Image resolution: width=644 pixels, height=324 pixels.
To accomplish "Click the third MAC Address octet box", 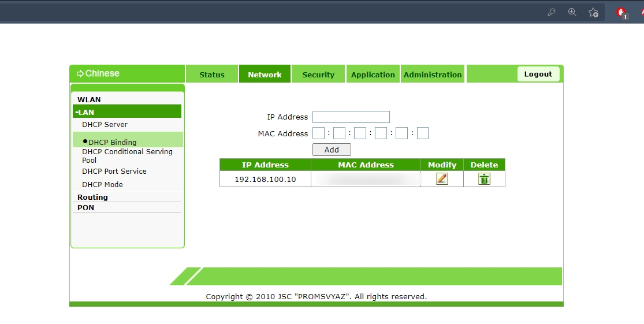I will tap(360, 133).
